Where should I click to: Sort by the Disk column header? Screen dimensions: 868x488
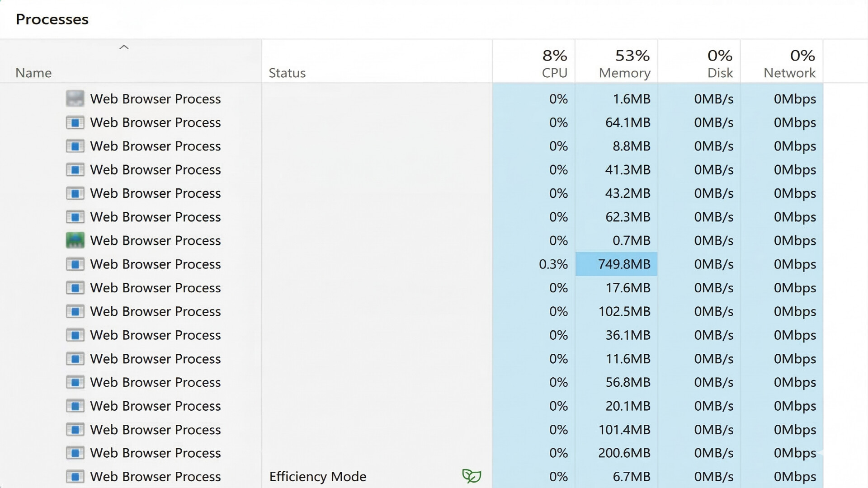(720, 72)
